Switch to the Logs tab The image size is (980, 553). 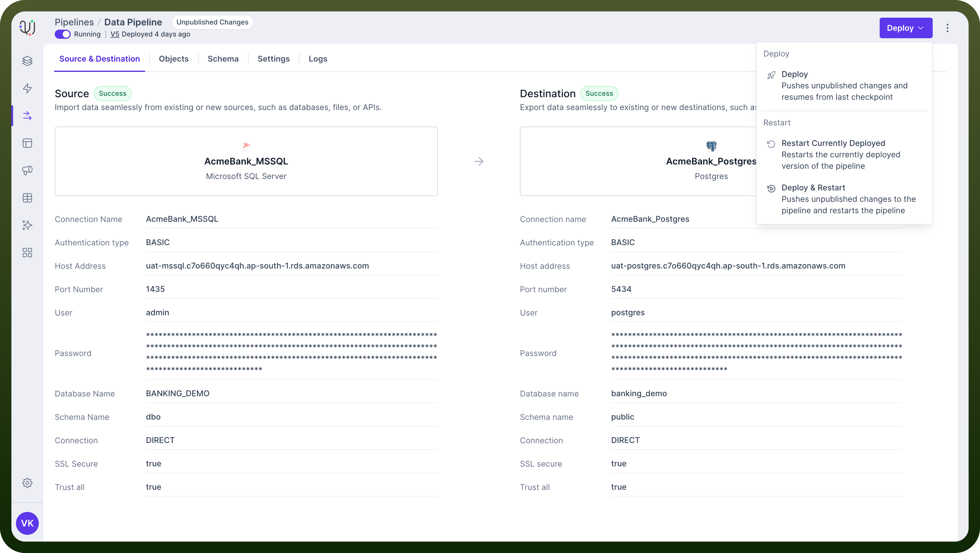click(x=318, y=59)
